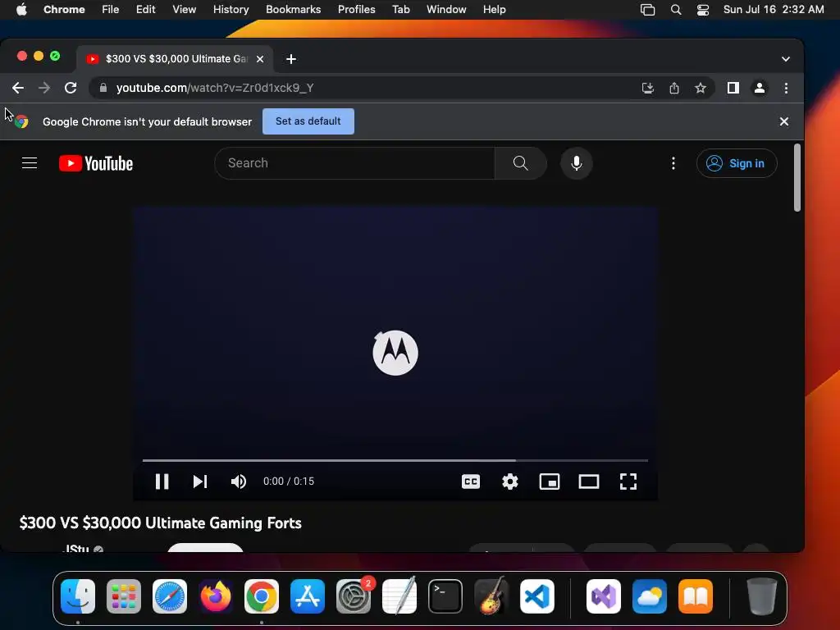Toggle Chrome side panel
Image resolution: width=840 pixels, height=630 pixels.
pos(733,88)
